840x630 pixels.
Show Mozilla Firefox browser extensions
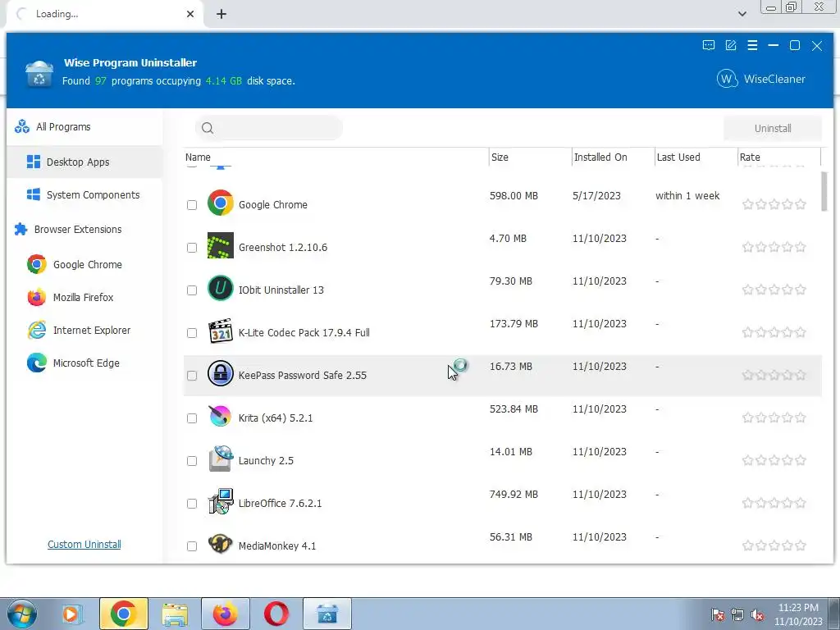(84, 297)
